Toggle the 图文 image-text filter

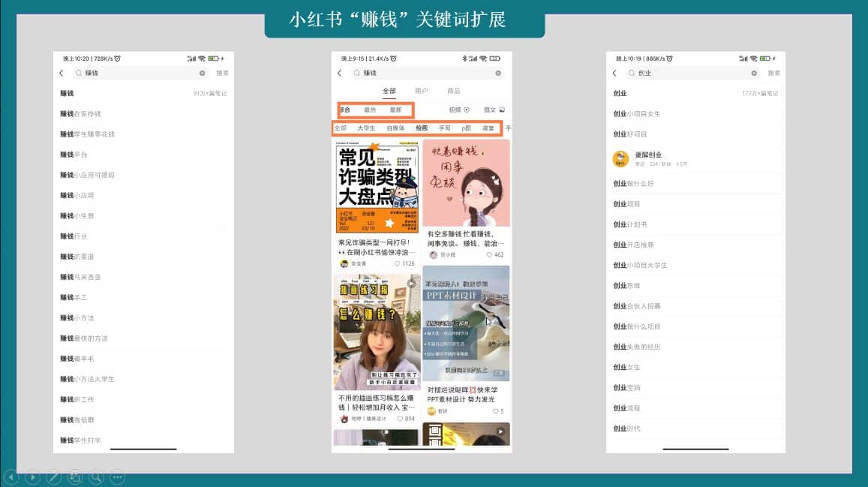pyautogui.click(x=494, y=110)
